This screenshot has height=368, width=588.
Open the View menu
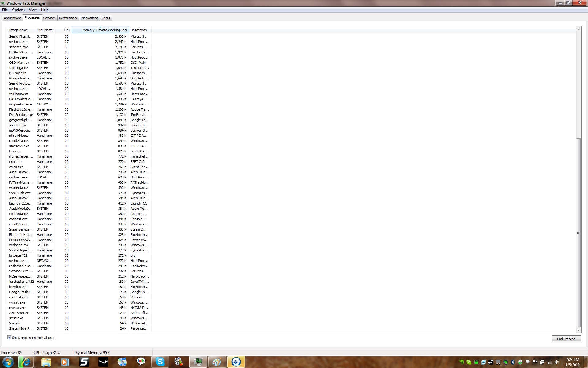33,10
